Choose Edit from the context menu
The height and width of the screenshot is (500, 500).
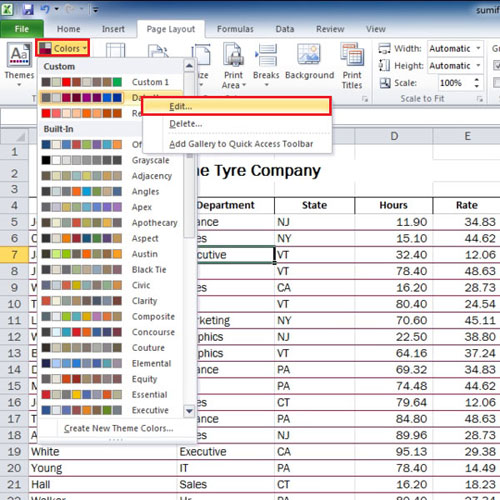pyautogui.click(x=237, y=106)
